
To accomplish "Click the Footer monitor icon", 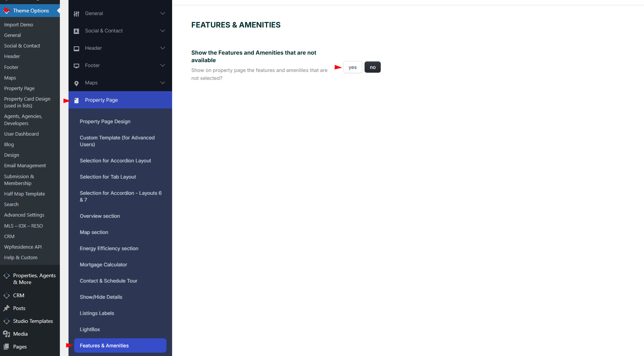I will [x=76, y=66].
